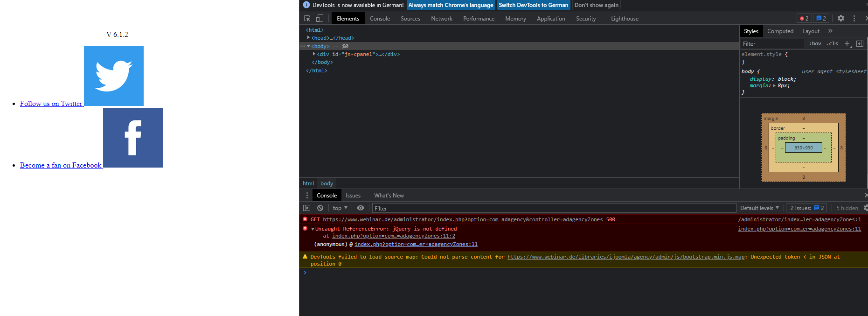Toggle the computed styles sidebar icon

tap(860, 43)
